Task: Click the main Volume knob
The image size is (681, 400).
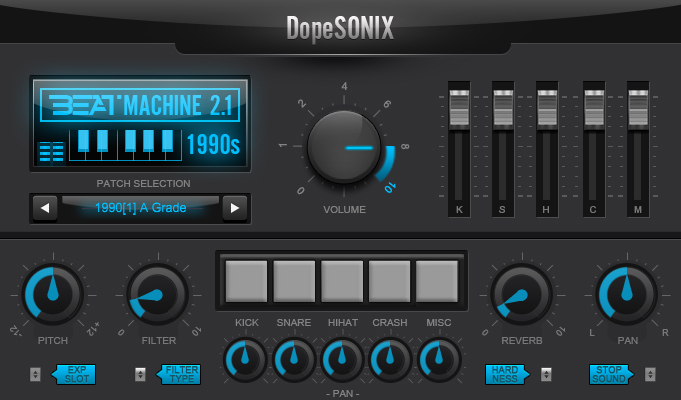Action: [x=344, y=147]
